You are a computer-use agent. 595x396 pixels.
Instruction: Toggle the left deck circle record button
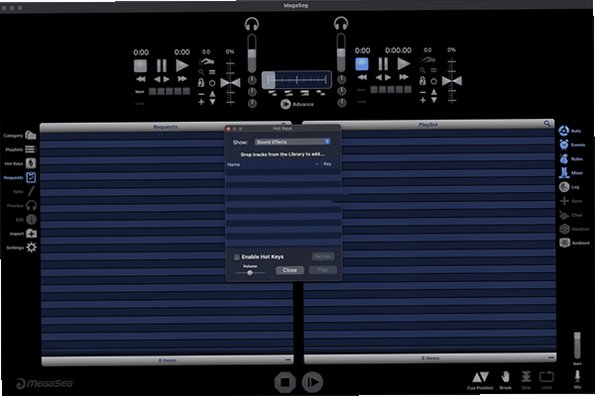click(x=212, y=83)
